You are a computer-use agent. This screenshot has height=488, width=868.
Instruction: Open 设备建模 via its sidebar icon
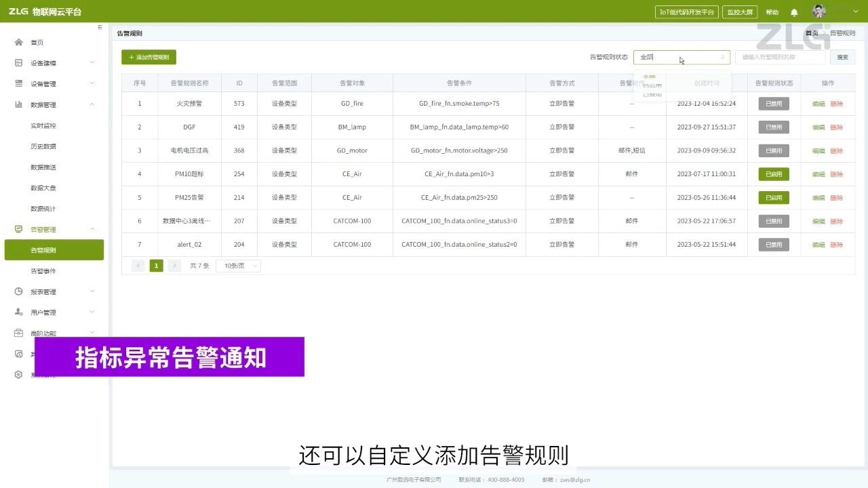(x=18, y=62)
